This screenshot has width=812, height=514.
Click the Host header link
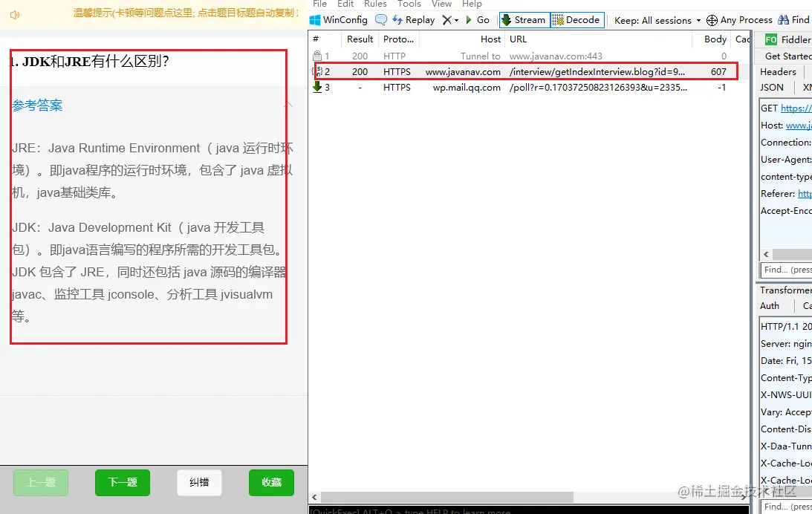(x=799, y=126)
